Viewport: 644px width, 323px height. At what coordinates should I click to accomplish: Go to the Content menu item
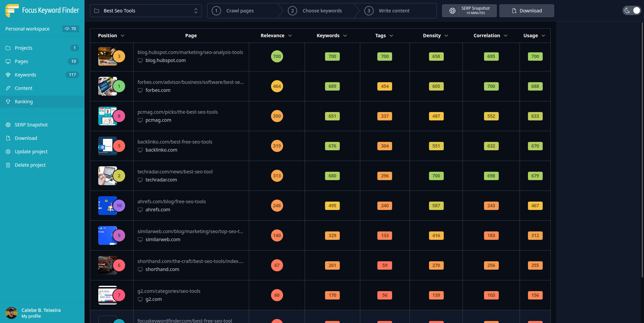pyautogui.click(x=42, y=88)
